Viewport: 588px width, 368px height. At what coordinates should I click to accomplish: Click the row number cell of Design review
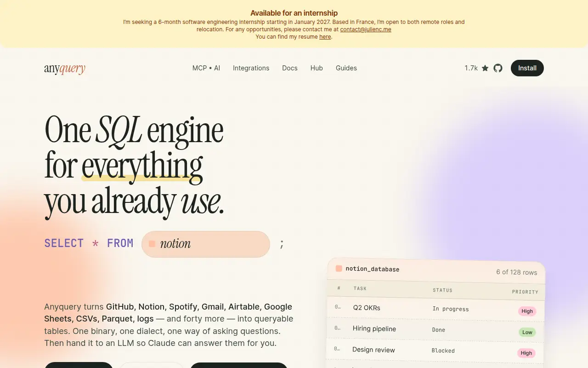click(337, 349)
